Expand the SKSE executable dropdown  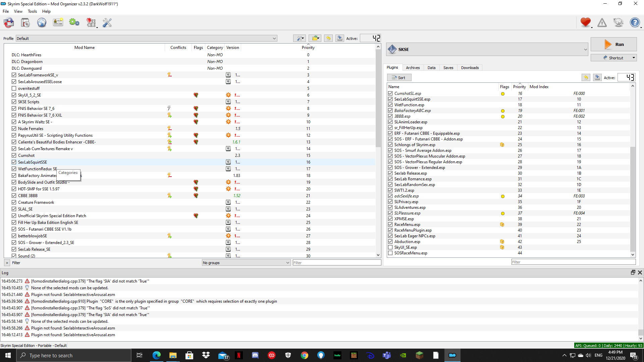click(x=487, y=49)
